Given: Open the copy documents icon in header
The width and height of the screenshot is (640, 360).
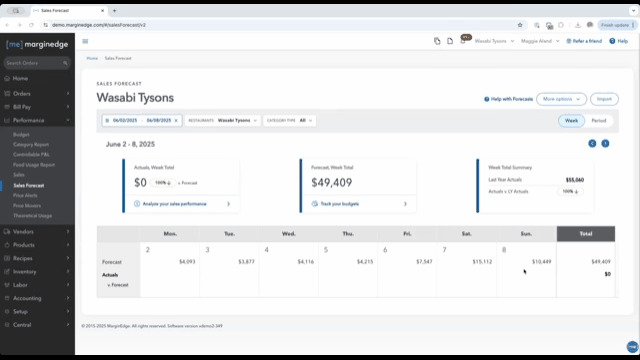Looking at the screenshot, I should click(x=437, y=41).
